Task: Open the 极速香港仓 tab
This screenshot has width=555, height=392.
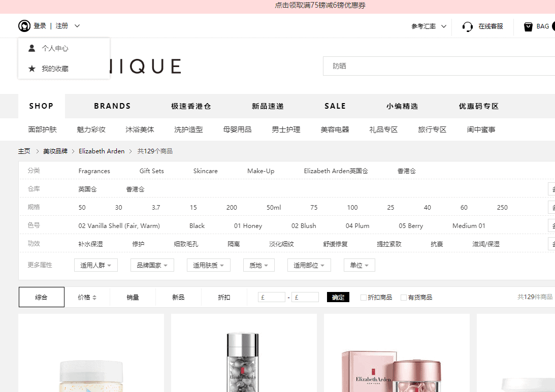Action: pos(191,106)
